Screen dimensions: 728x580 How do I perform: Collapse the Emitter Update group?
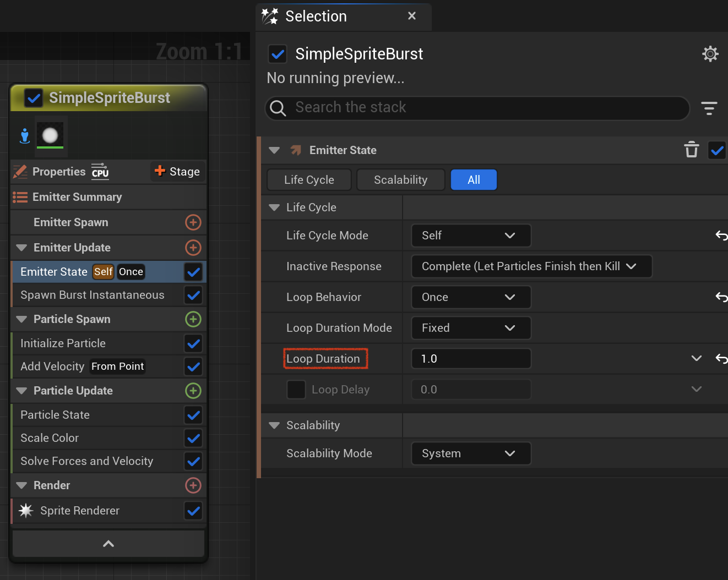[x=21, y=248]
